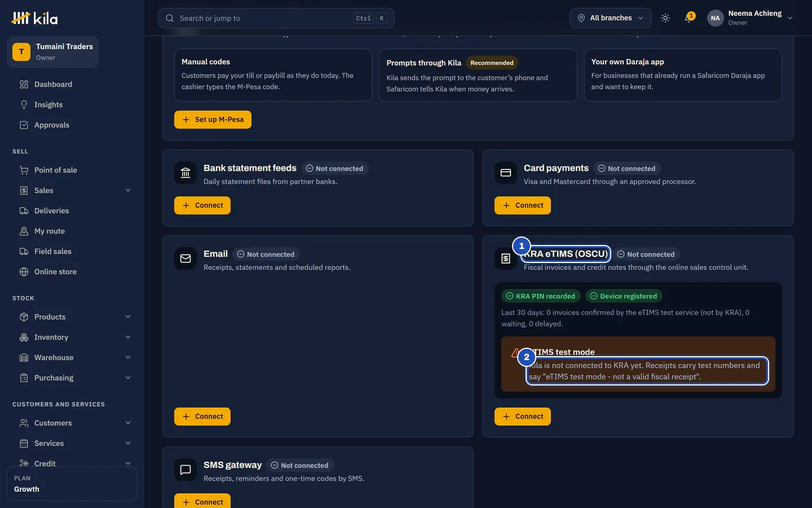The width and height of the screenshot is (812, 508).
Task: Click the Online store globe icon
Action: [24, 272]
